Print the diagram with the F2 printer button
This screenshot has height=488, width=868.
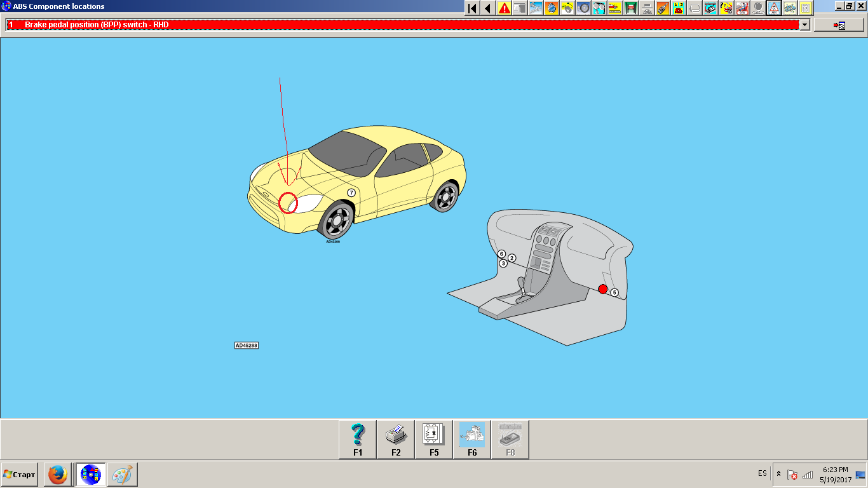pyautogui.click(x=396, y=439)
